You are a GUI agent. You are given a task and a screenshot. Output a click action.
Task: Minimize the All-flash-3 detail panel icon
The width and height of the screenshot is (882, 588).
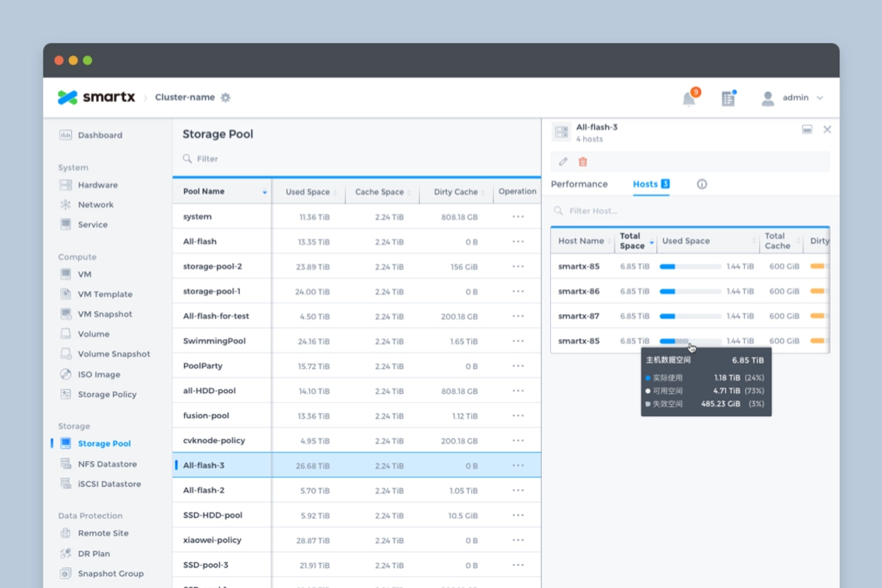807,129
